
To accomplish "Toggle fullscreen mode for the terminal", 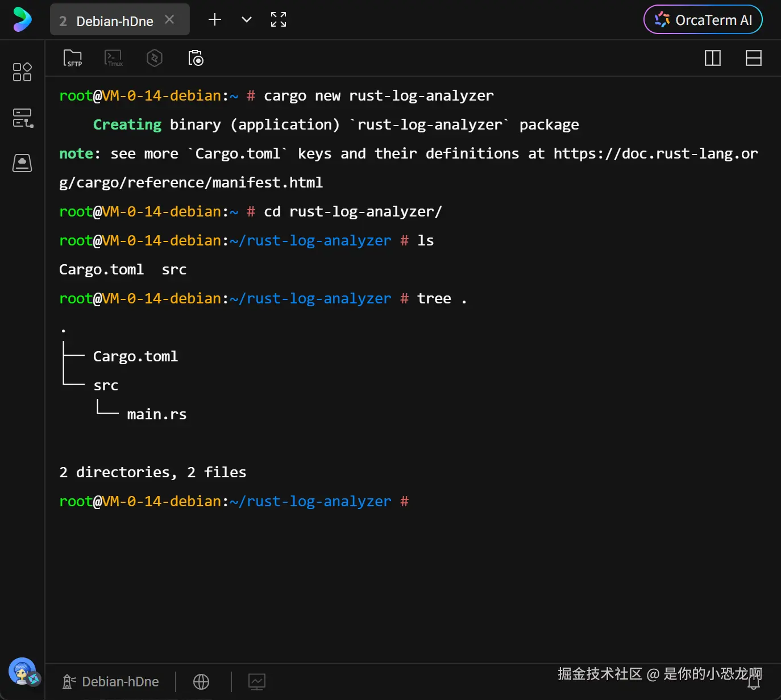I will point(279,20).
